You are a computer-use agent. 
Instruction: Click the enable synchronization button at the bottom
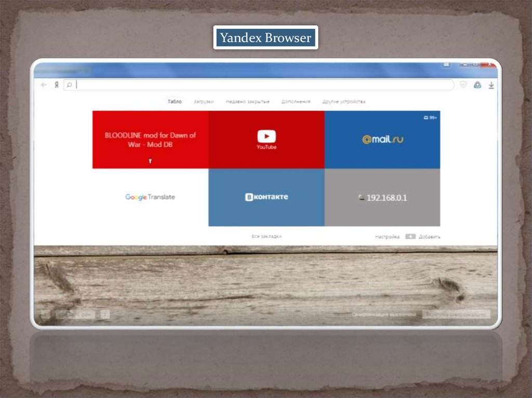point(456,314)
